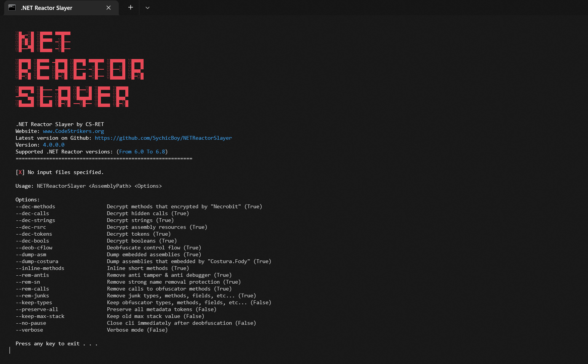Viewport: 588px width, 364px height.
Task: Click 'Decrypt hidden calls (True)' description
Action: click(148, 213)
